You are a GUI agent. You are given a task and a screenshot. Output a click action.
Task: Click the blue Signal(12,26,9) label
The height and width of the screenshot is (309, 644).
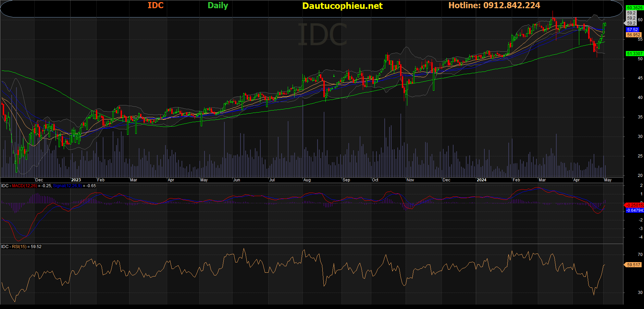tap(67, 186)
